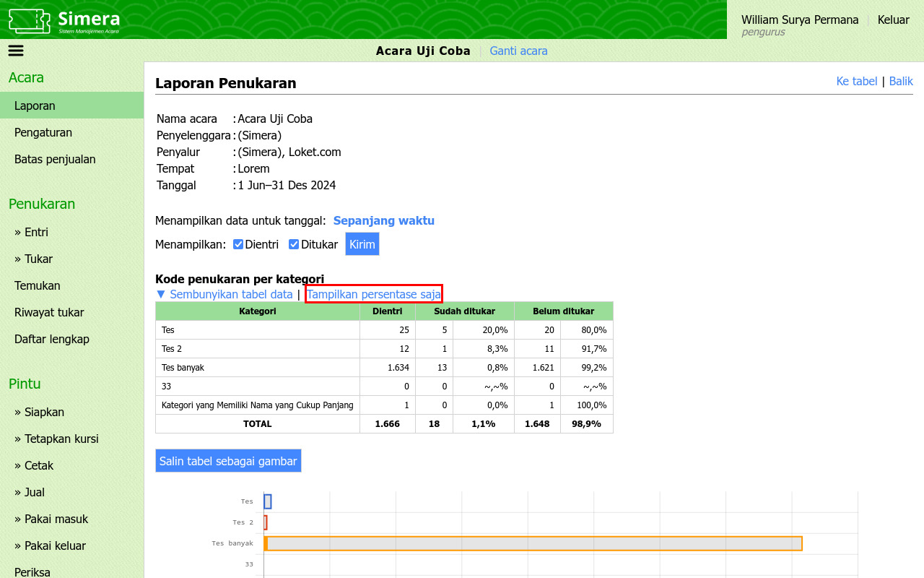This screenshot has width=924, height=578.
Task: Click Tampilkan persentase saja link
Action: [x=374, y=294]
